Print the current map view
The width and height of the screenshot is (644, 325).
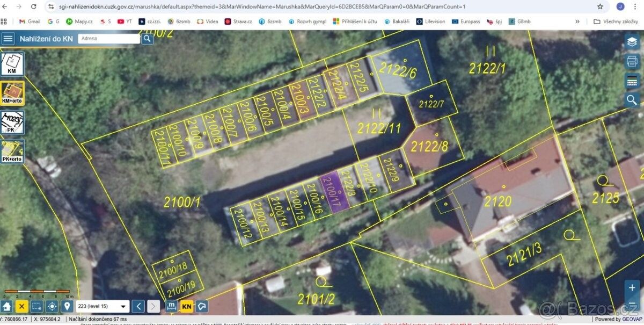pos(632,62)
